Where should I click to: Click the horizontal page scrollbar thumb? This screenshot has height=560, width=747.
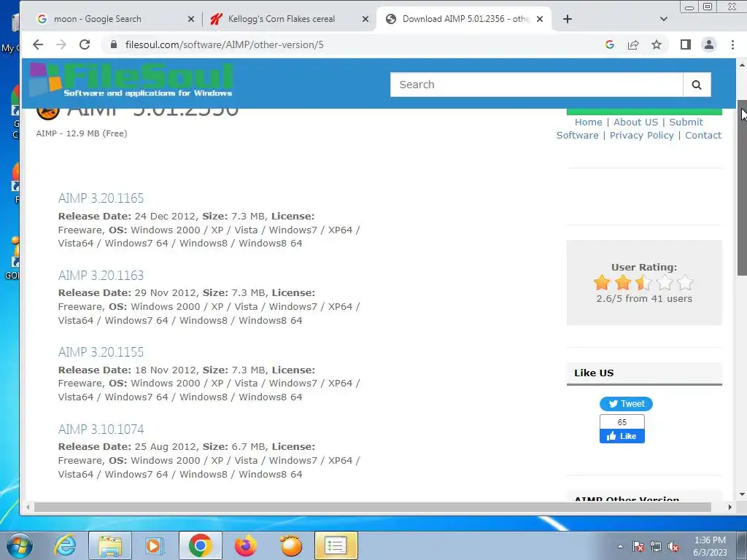pos(373,507)
